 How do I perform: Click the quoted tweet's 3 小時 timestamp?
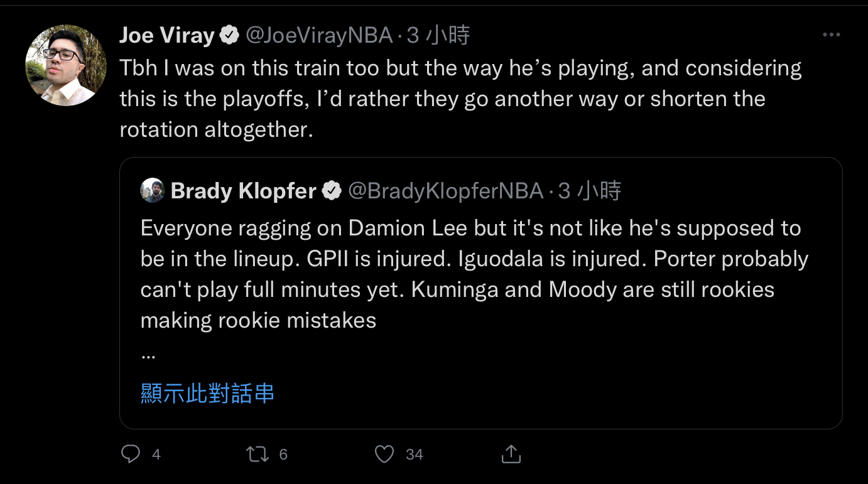click(590, 191)
